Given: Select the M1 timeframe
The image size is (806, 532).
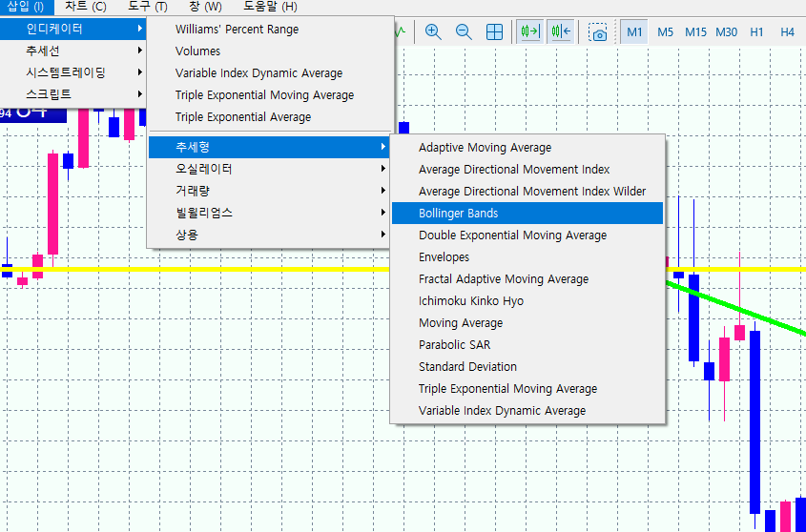Looking at the screenshot, I should (x=634, y=32).
